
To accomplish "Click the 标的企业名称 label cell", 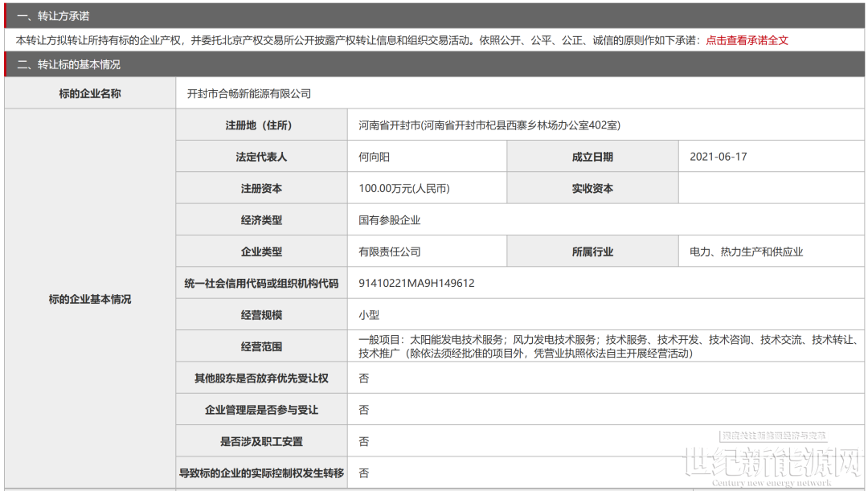I will 90,94.
